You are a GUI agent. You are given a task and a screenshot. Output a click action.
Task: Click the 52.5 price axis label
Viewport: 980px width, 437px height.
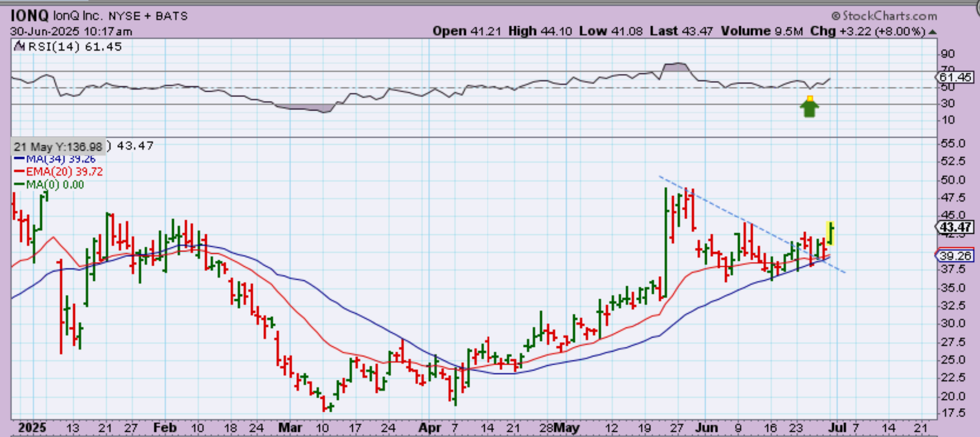(953, 161)
